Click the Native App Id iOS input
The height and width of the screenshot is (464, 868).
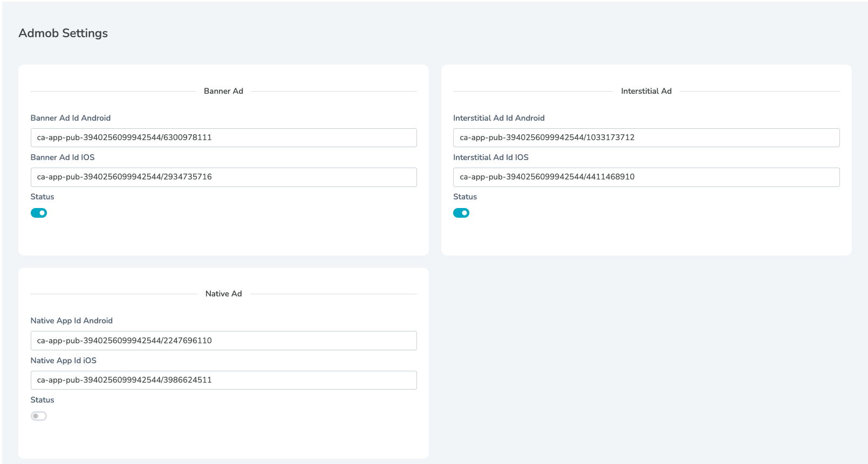point(223,380)
